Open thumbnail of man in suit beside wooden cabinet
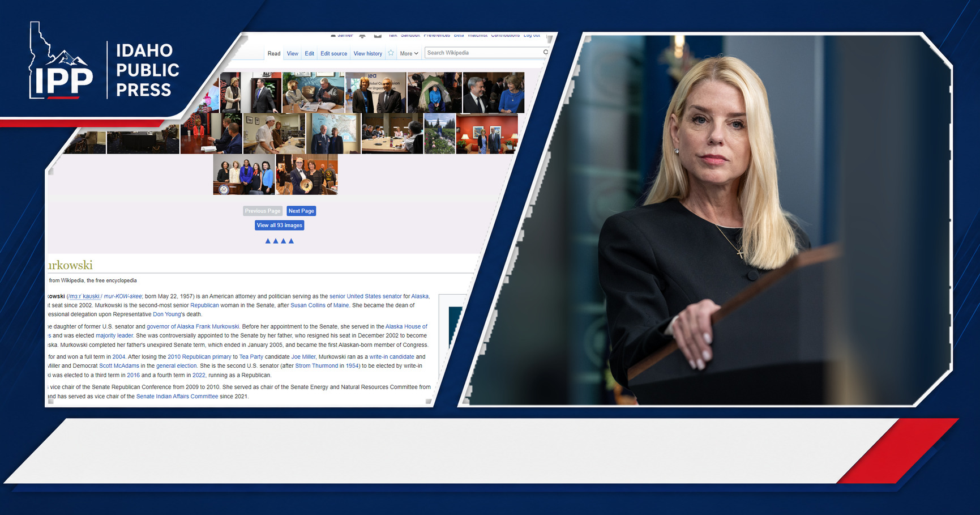This screenshot has width=980, height=515. pyautogui.click(x=262, y=92)
